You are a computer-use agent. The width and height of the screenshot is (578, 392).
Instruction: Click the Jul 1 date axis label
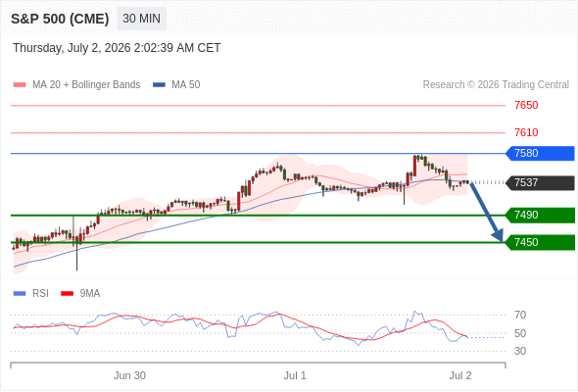click(x=295, y=375)
